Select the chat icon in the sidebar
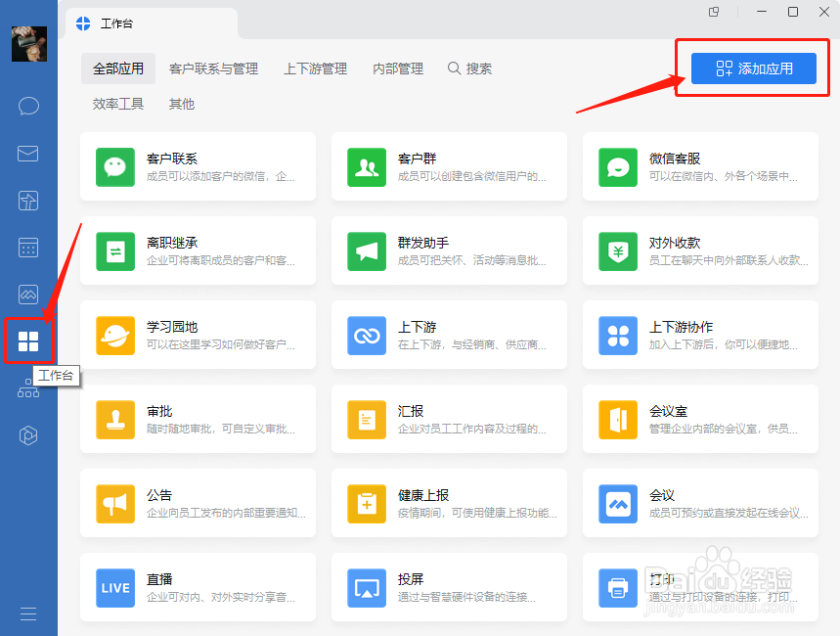 tap(28, 106)
